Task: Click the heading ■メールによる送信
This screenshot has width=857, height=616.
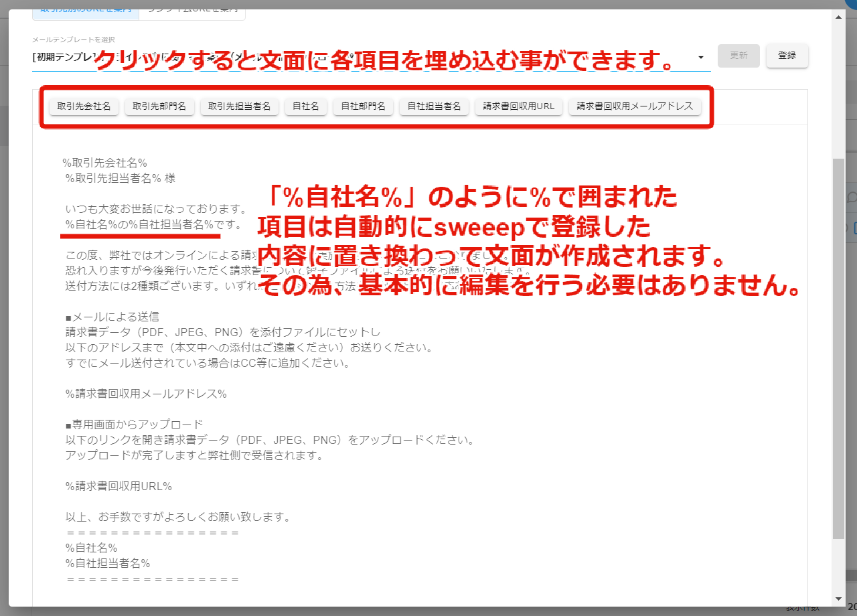Action: pyautogui.click(x=112, y=317)
